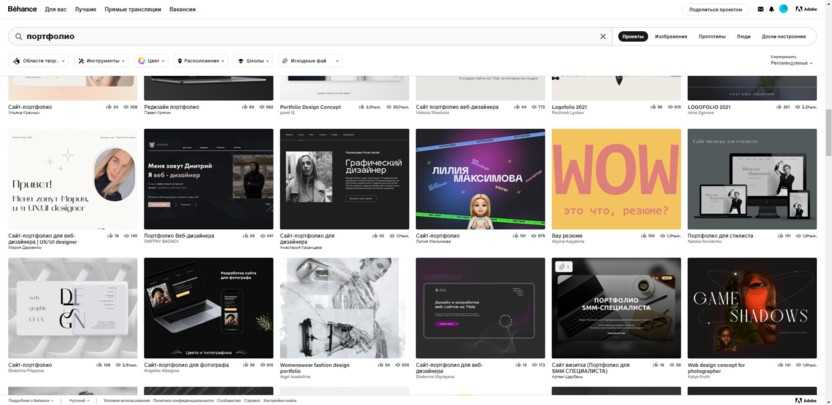
Task: Open the Школы filter dropdown
Action: coord(252,61)
